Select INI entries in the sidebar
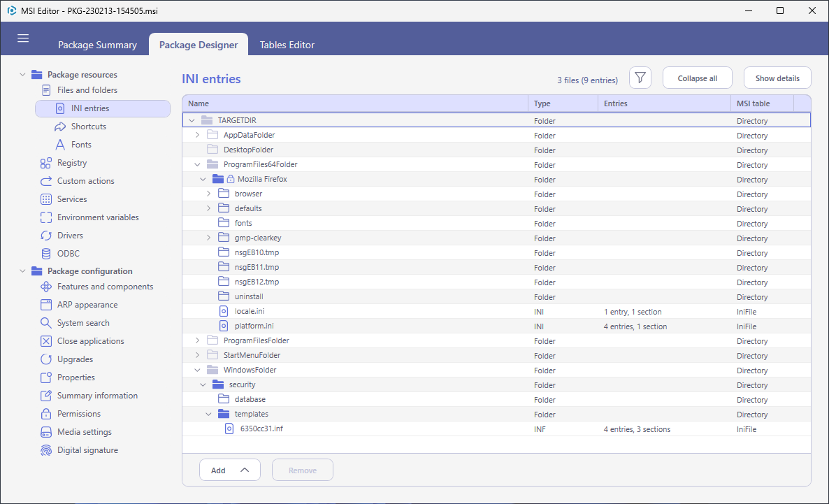 103,108
